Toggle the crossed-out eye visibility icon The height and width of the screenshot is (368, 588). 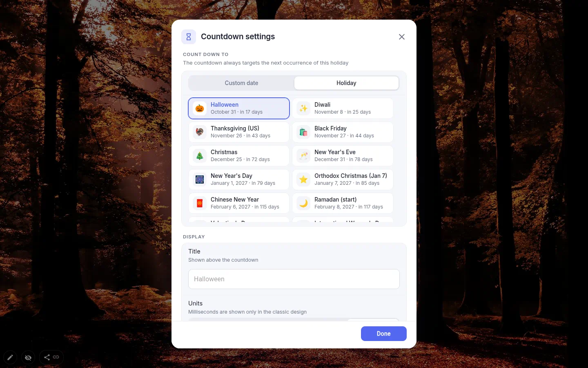28,357
